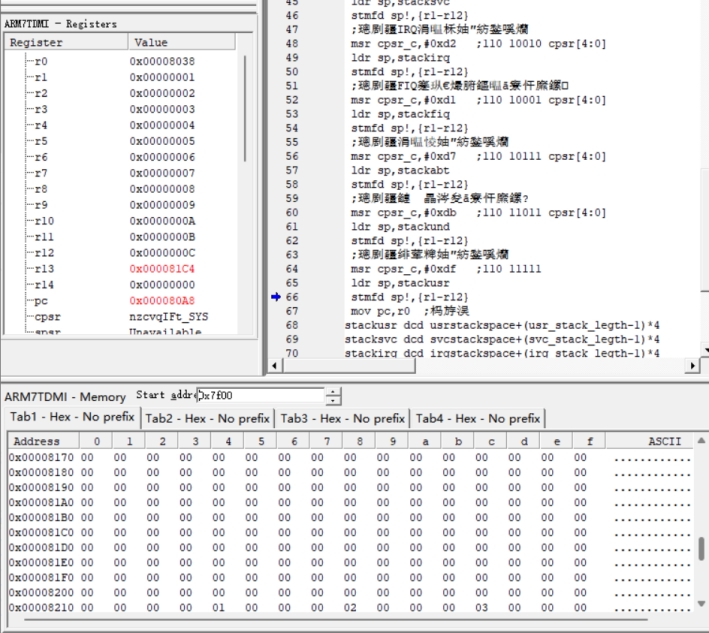Viewport: 709px width, 633px height.
Task: Select register r12 row
Action: pyautogui.click(x=121, y=253)
